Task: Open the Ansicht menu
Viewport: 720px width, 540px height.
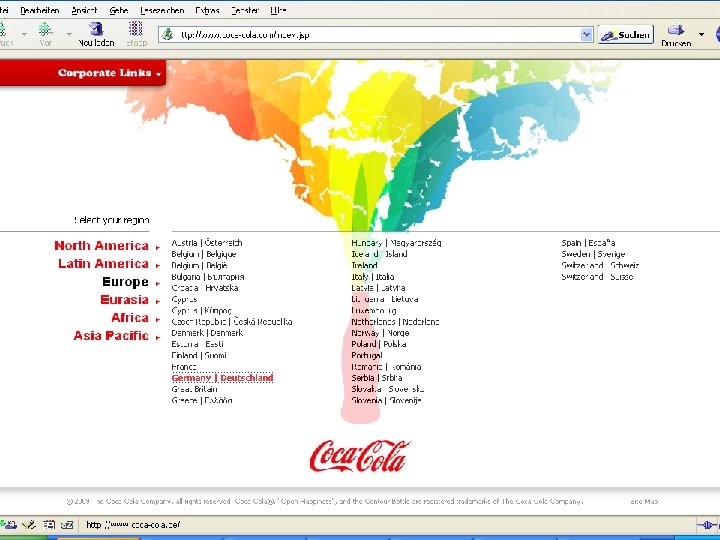Action: click(84, 10)
